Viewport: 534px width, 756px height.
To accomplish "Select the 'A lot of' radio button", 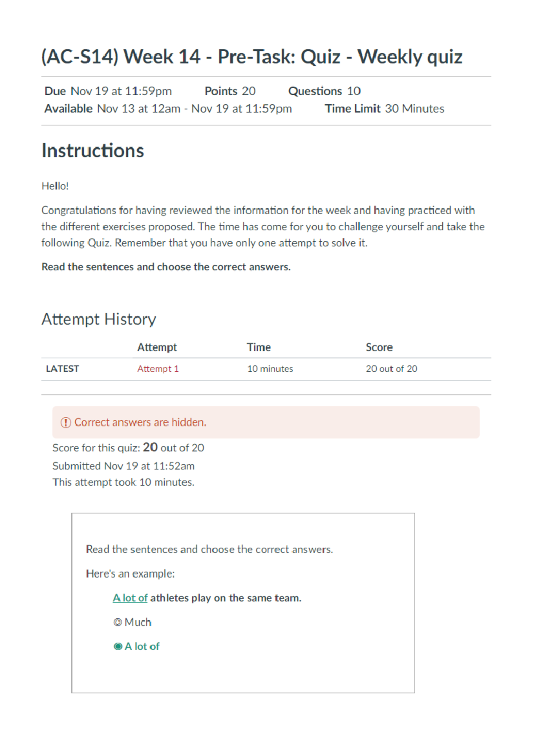I will click(118, 646).
